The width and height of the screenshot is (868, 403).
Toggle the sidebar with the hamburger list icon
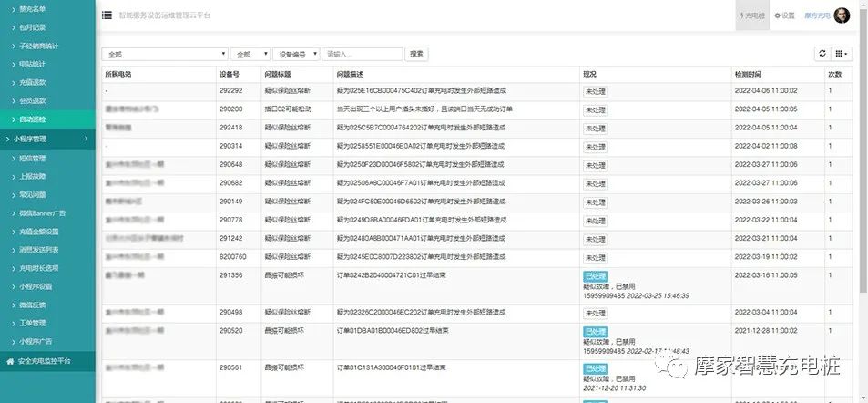[107, 15]
